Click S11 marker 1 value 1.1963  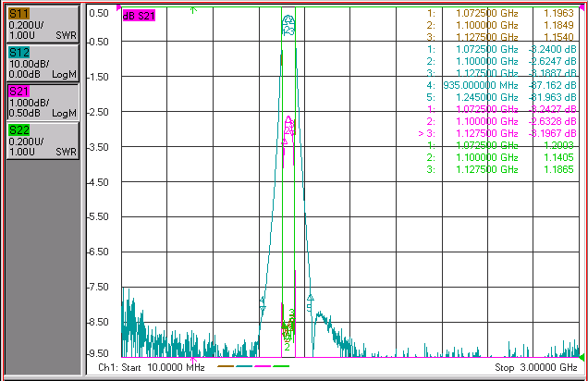[558, 13]
